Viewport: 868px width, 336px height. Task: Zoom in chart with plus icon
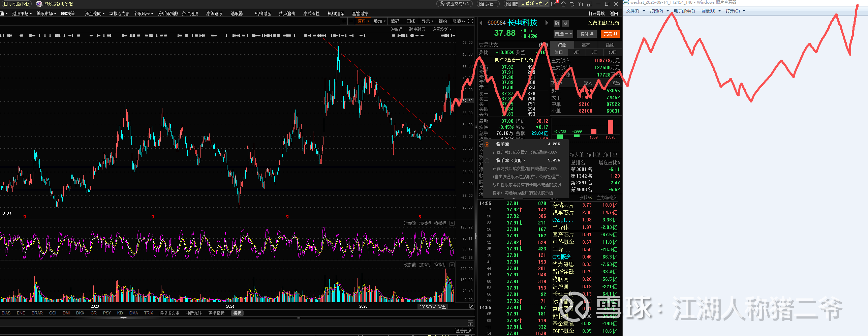pos(344,21)
